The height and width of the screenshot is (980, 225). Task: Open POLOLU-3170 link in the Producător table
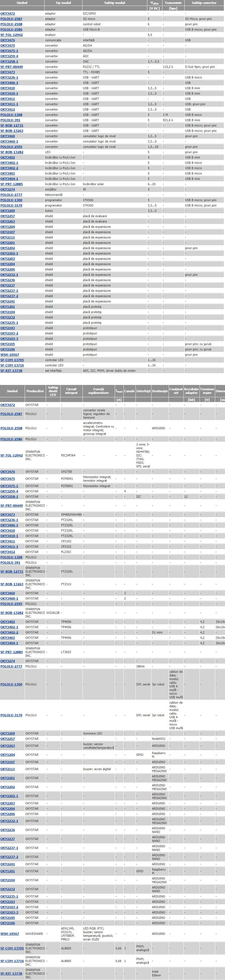pyautogui.click(x=12, y=715)
